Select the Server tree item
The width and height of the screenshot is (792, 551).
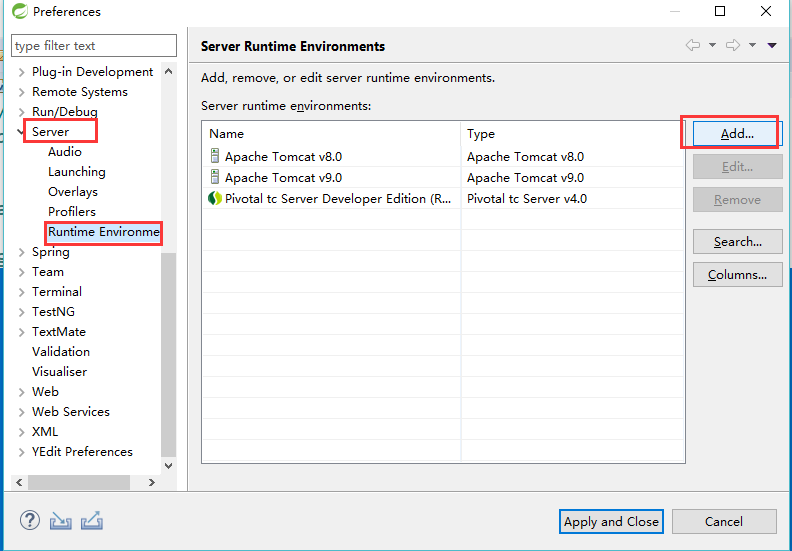click(51, 132)
